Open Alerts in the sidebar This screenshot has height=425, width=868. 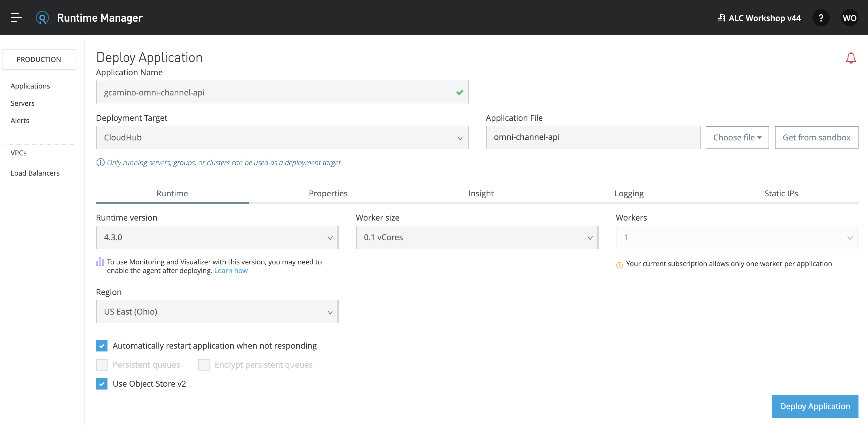coord(20,120)
